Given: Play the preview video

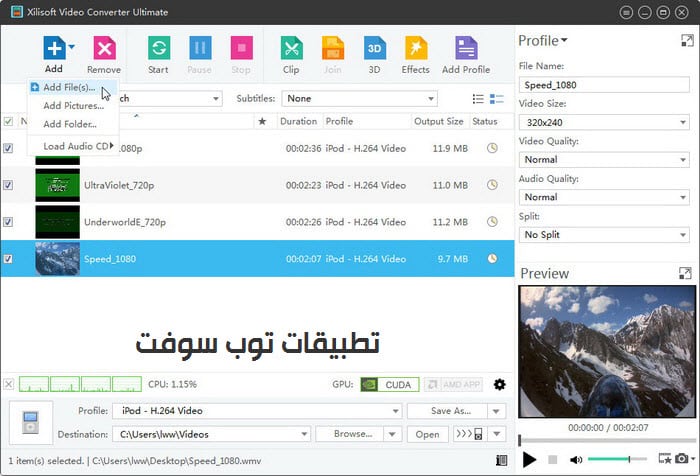Looking at the screenshot, I should pyautogui.click(x=529, y=459).
